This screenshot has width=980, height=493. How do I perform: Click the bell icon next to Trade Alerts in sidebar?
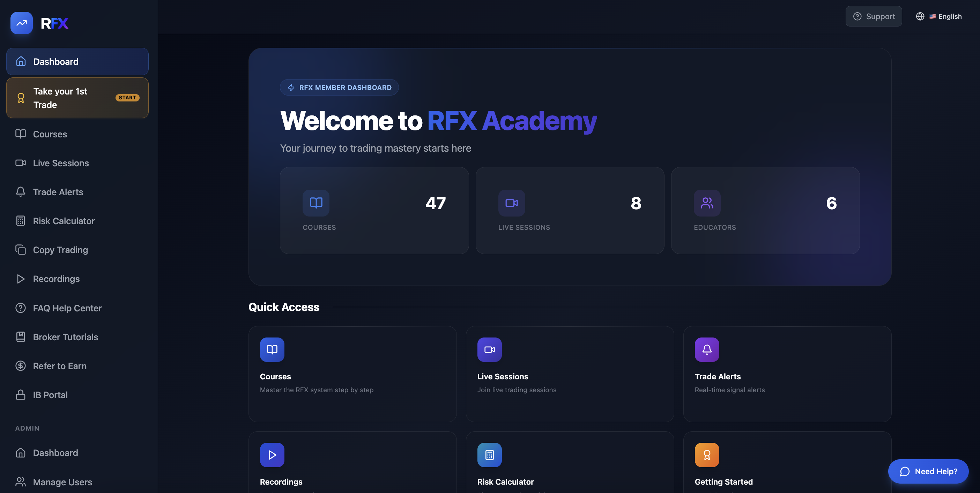pyautogui.click(x=21, y=192)
